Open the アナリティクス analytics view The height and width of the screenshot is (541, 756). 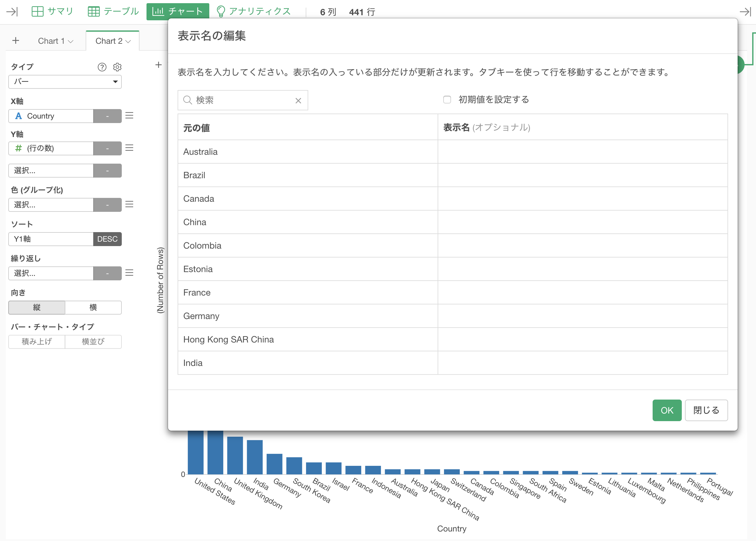253,11
